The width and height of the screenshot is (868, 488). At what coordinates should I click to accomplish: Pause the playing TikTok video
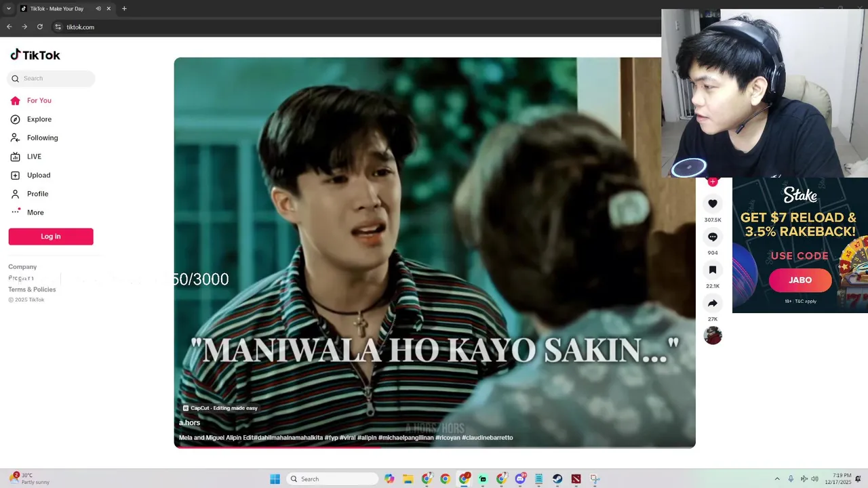coord(435,252)
